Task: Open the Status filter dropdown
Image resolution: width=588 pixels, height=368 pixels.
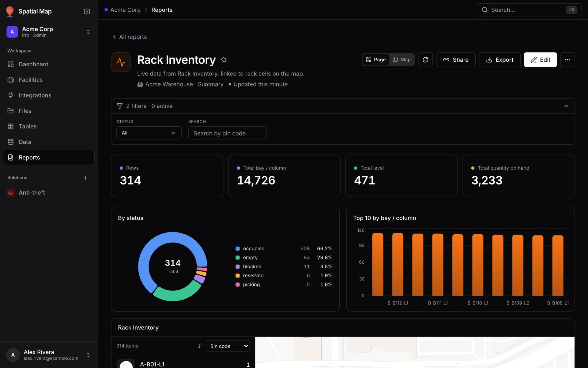Action: [149, 133]
